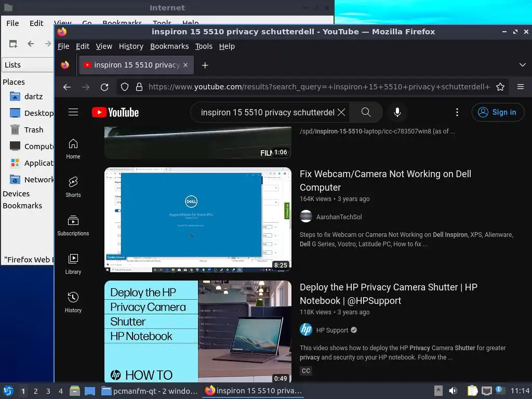
Task: Select Trash in pcmanfm Places
Action: pos(27,130)
